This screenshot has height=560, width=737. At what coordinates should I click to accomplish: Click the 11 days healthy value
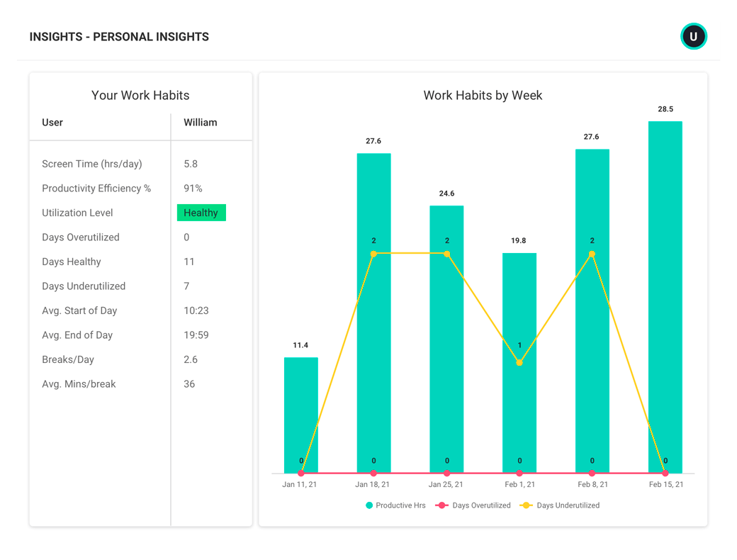pyautogui.click(x=189, y=262)
